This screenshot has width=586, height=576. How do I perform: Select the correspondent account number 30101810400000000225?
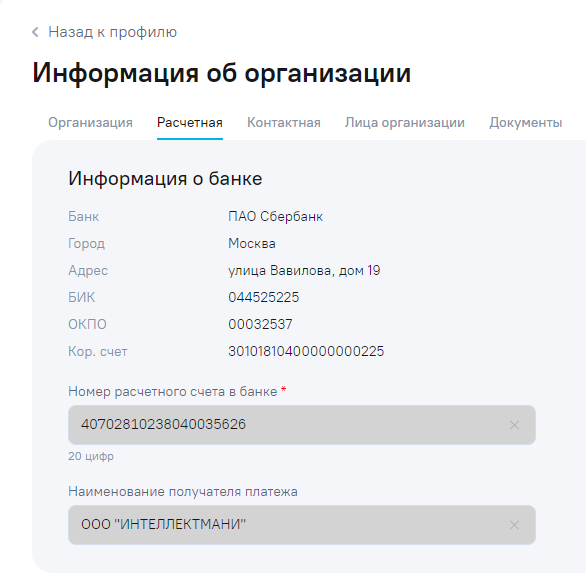tap(306, 351)
